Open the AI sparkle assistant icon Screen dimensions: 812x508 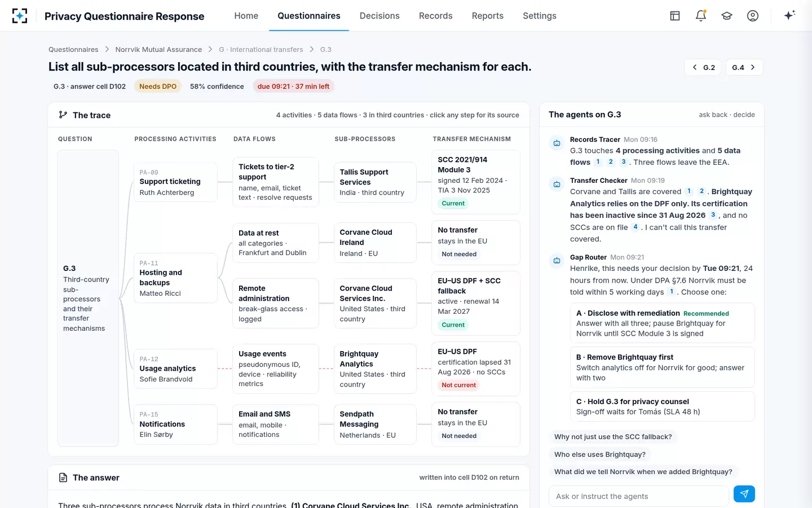click(x=789, y=15)
